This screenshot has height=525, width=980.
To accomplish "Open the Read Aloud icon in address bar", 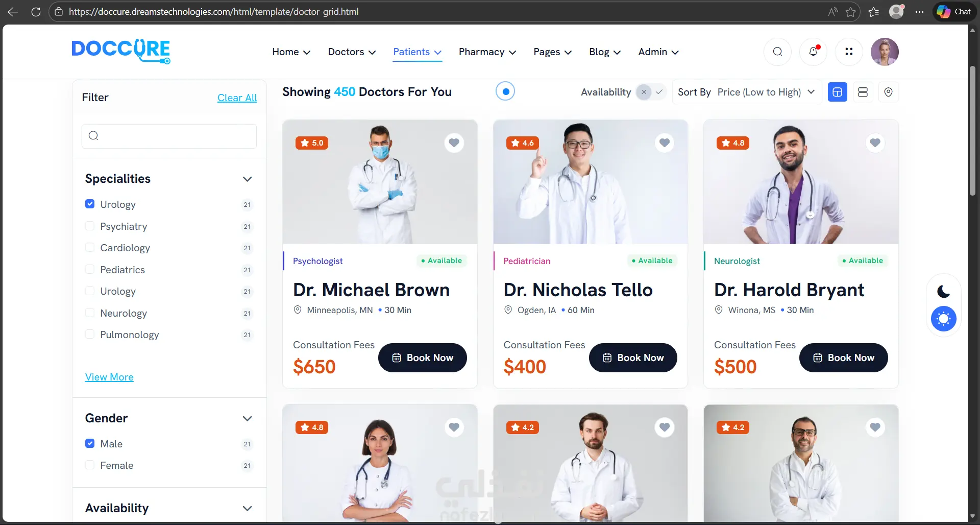I will coord(832,12).
